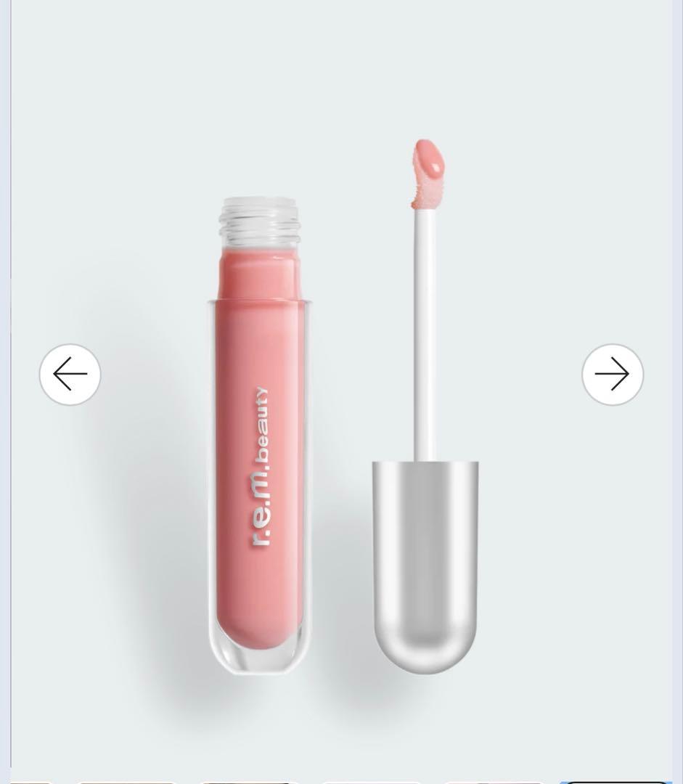683x784 pixels.
Task: Click the empty background above the tube
Action: (260, 100)
